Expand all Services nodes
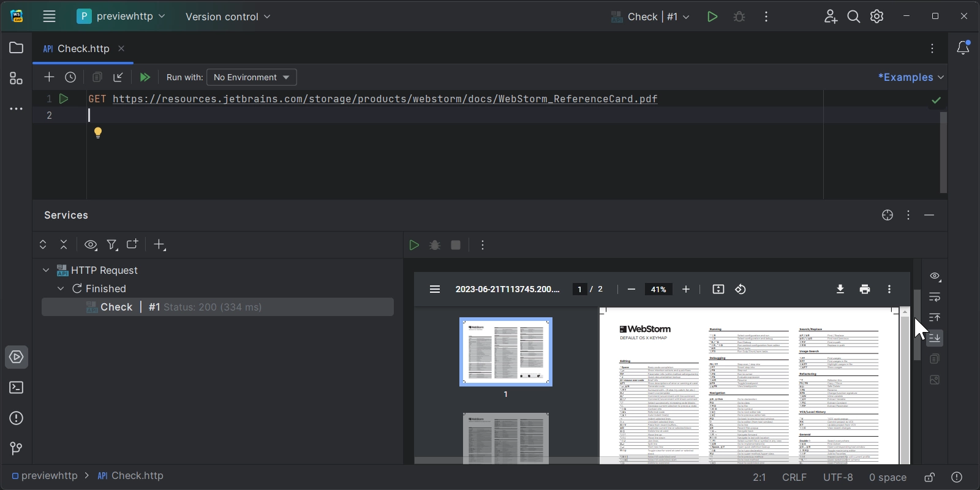The height and width of the screenshot is (490, 980). click(x=43, y=245)
